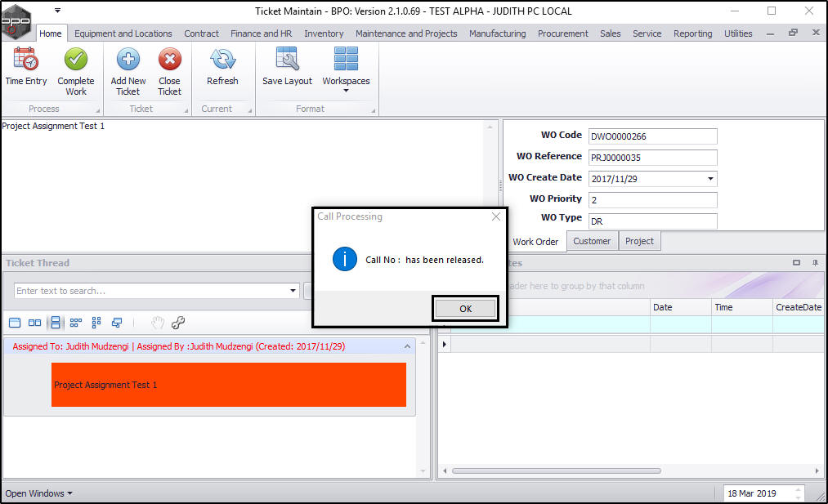Open the Inventory ribbon tab
Image resolution: width=828 pixels, height=504 pixels.
[324, 33]
